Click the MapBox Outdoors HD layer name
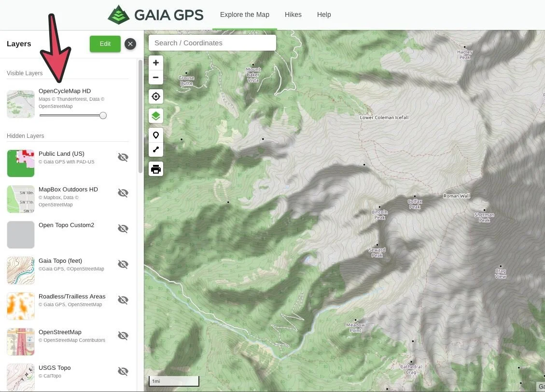545x392 pixels. tap(68, 189)
